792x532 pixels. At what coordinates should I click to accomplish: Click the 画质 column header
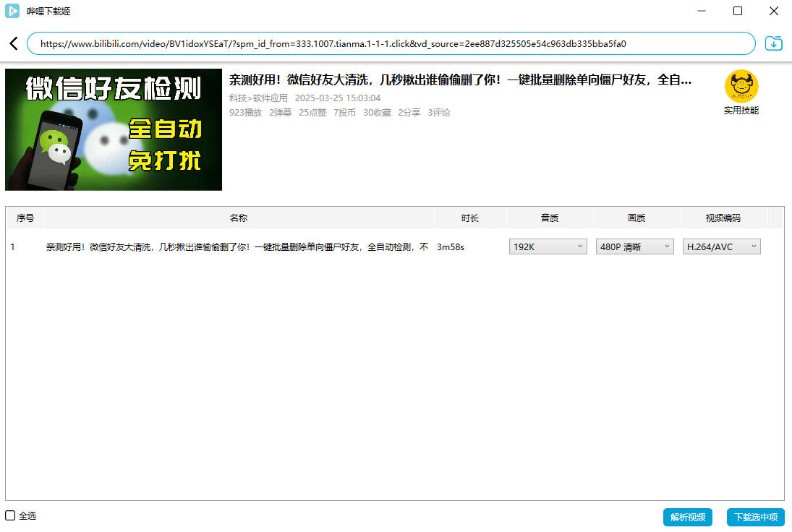click(x=636, y=218)
